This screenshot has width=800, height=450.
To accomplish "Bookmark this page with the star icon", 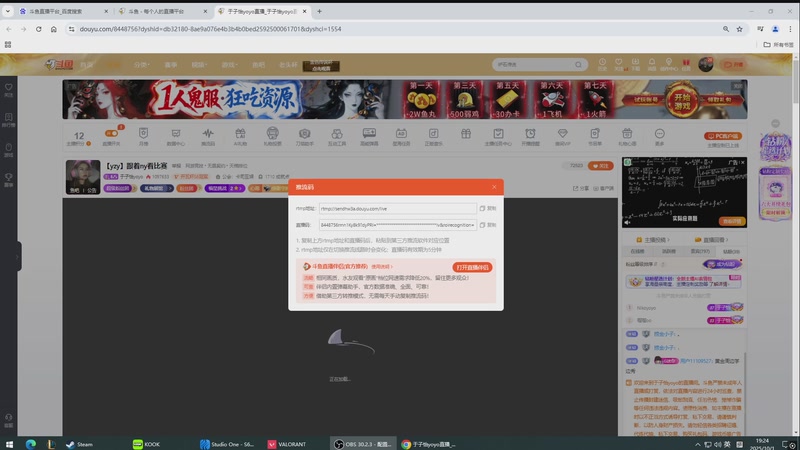I will (x=739, y=29).
